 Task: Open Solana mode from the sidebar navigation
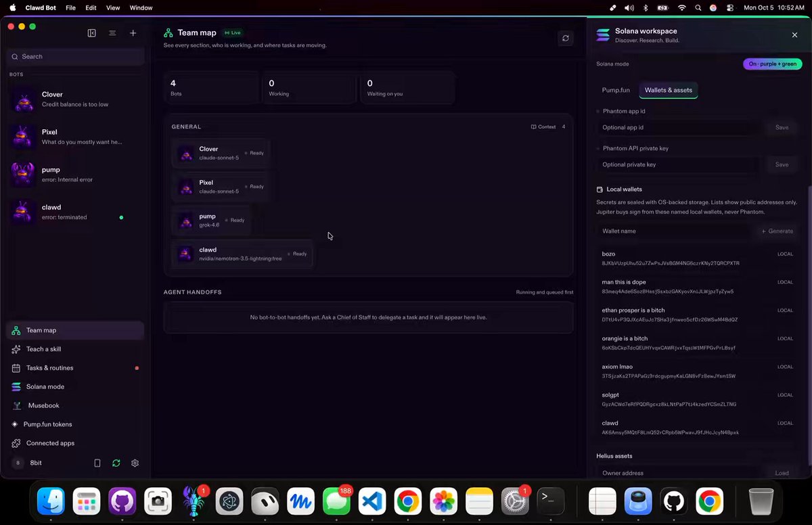coord(75,387)
